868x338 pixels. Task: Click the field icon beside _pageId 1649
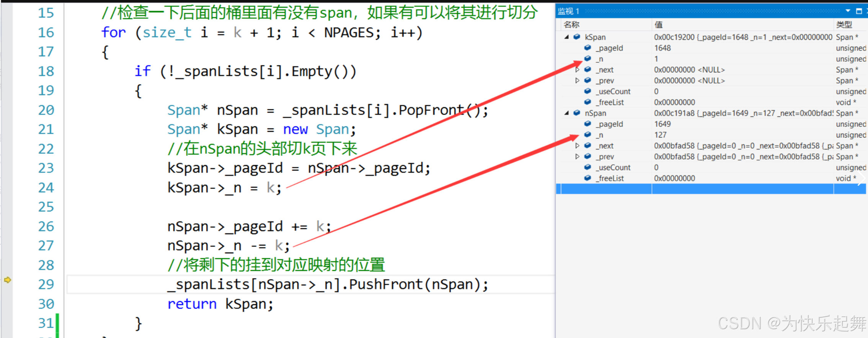point(587,123)
